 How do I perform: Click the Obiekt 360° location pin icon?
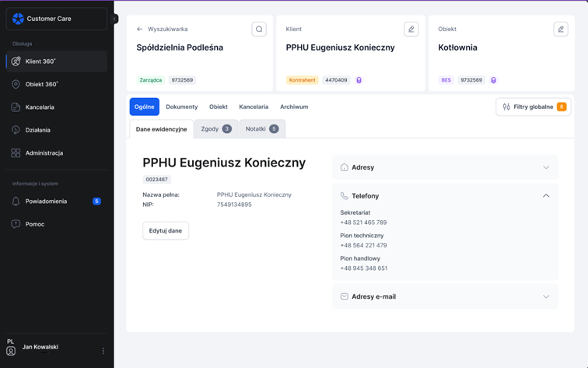click(16, 84)
